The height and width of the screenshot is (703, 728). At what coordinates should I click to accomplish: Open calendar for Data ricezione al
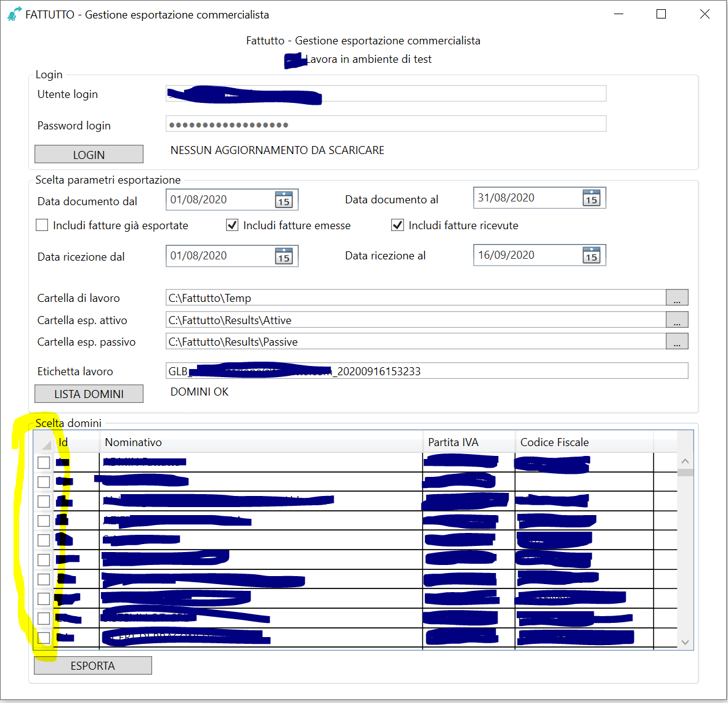[x=591, y=255]
